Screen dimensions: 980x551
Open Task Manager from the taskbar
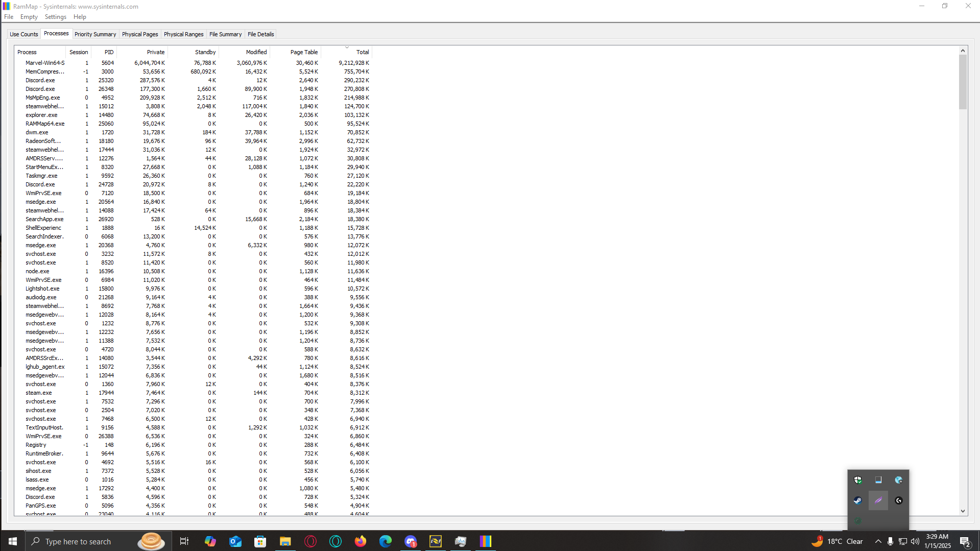click(x=460, y=541)
